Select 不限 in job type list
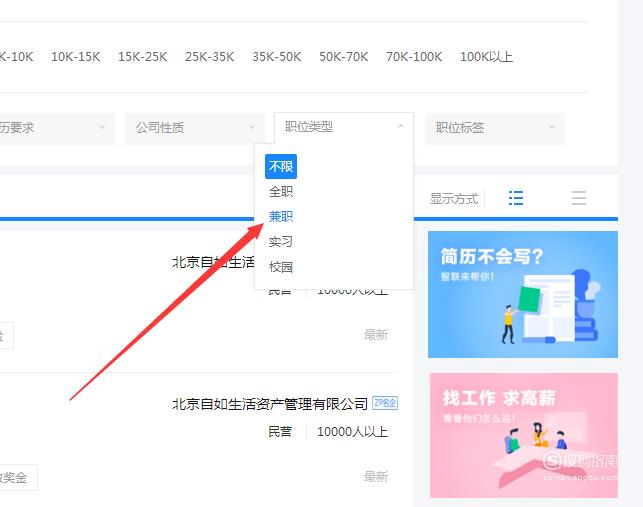Screen dimensions: 643x507 pyautogui.click(x=281, y=166)
